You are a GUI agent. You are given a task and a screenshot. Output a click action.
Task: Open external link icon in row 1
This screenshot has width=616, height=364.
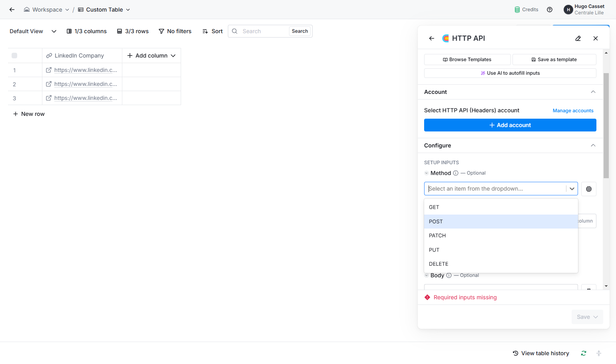coord(49,70)
